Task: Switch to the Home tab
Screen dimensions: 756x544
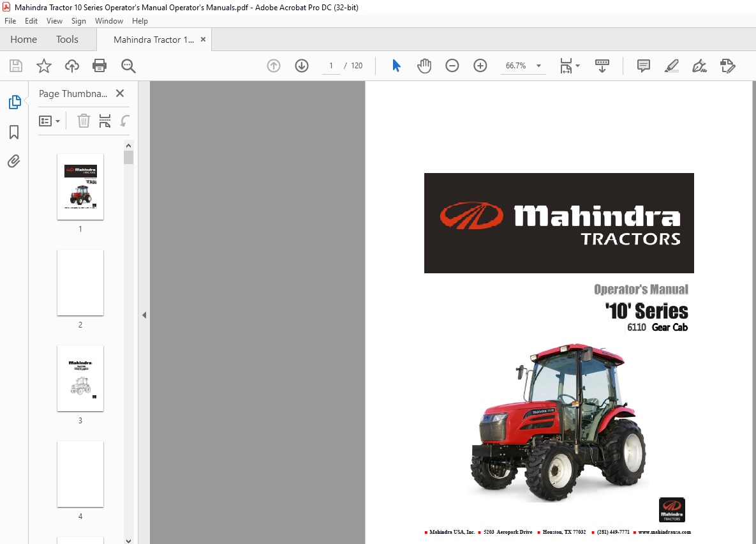Action: pos(24,40)
